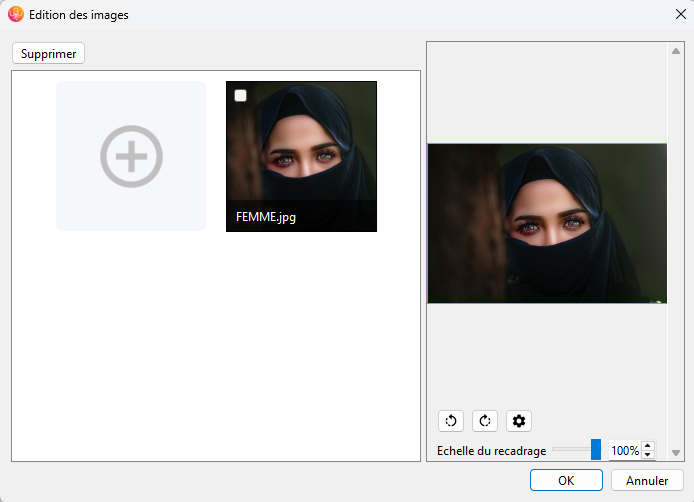Decrease crop scale with down arrow
694x502 pixels.
648,455
